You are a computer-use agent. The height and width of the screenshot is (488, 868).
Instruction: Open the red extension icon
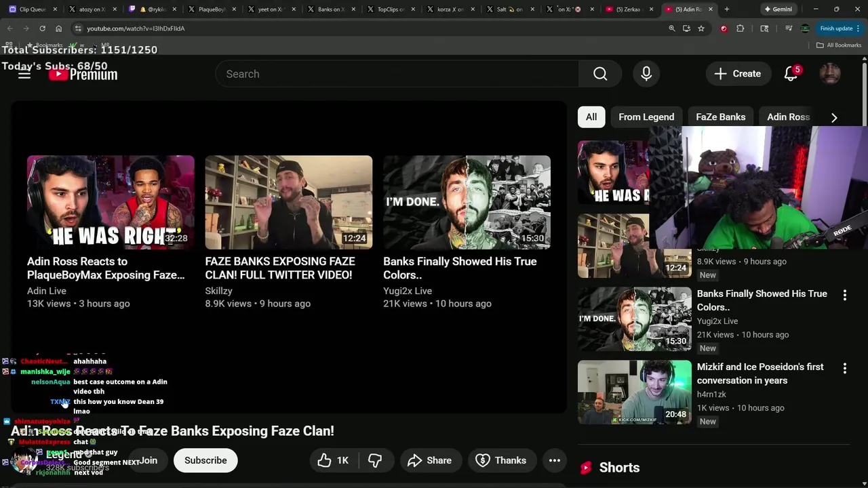(x=724, y=28)
